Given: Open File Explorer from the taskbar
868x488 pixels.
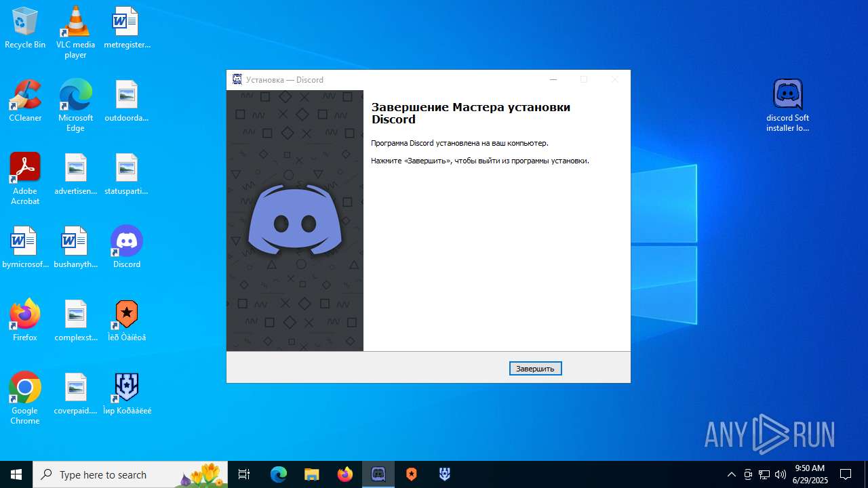Looking at the screenshot, I should click(x=312, y=474).
